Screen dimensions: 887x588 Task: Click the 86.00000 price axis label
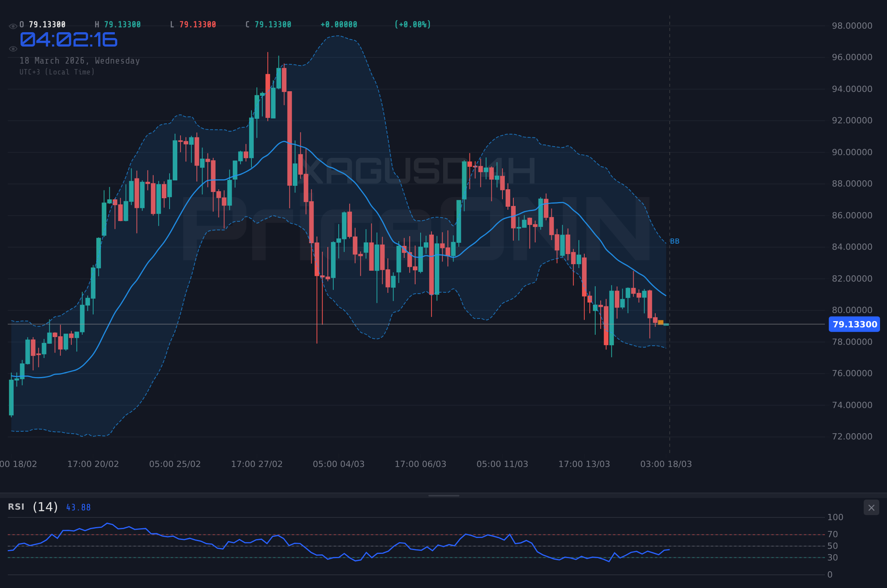852,216
